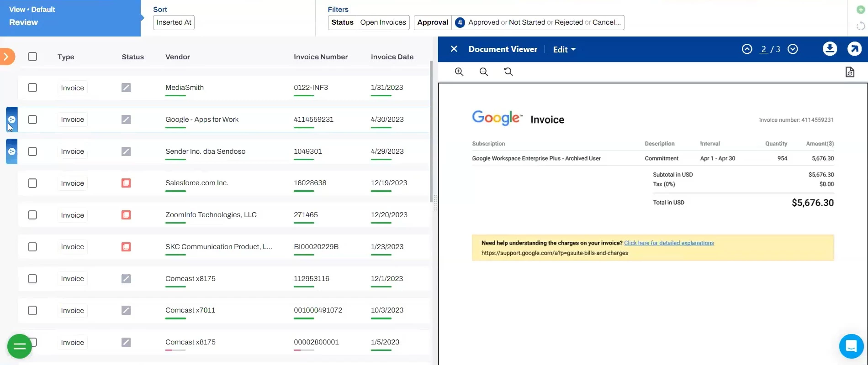Click the invoice list vertical scrollbar
Image resolution: width=868 pixels, height=365 pixels.
pos(431,131)
